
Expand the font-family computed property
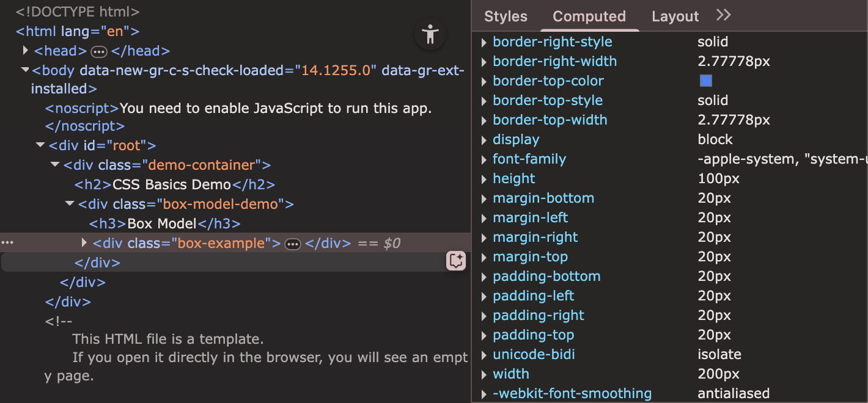point(484,159)
